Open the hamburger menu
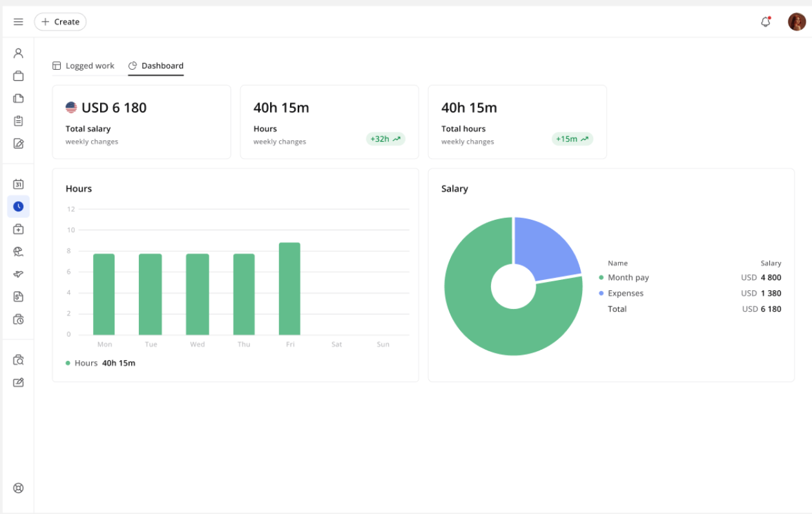This screenshot has height=514, width=812. (18, 22)
